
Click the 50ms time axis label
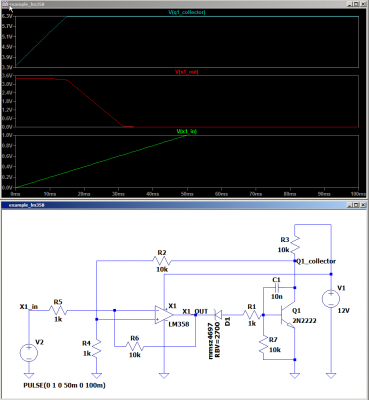pyautogui.click(x=187, y=194)
